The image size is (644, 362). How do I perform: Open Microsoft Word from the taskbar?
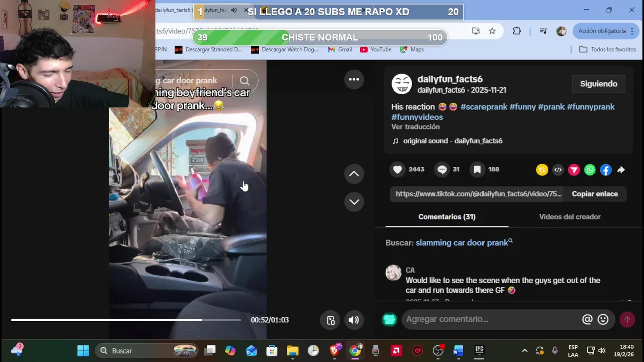458,351
